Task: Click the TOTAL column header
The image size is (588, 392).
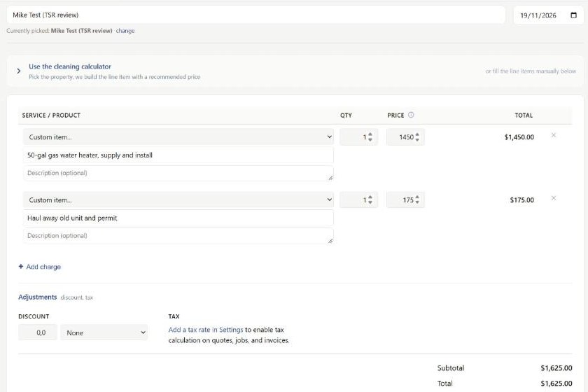Action: coord(524,115)
